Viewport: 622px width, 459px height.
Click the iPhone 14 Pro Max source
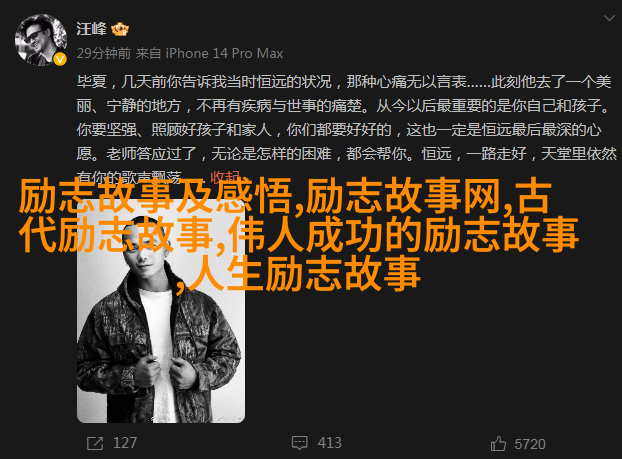(x=224, y=53)
